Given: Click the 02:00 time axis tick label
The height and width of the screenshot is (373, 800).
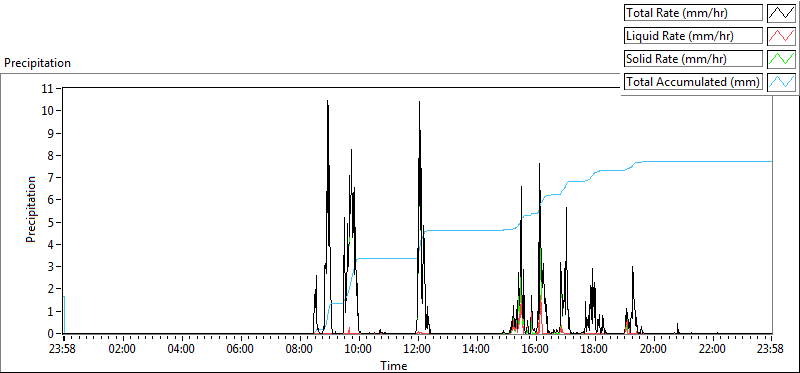Looking at the screenshot, I should coord(123,350).
